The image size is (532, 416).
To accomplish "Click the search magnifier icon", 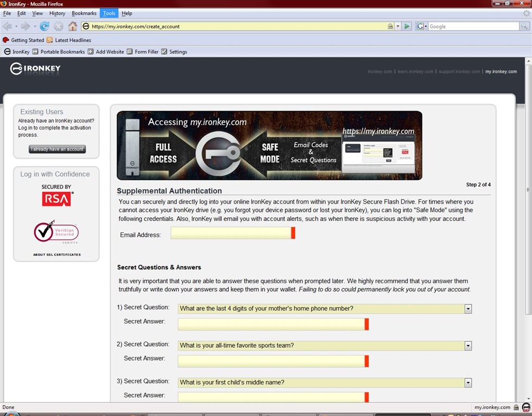I will click(524, 26).
